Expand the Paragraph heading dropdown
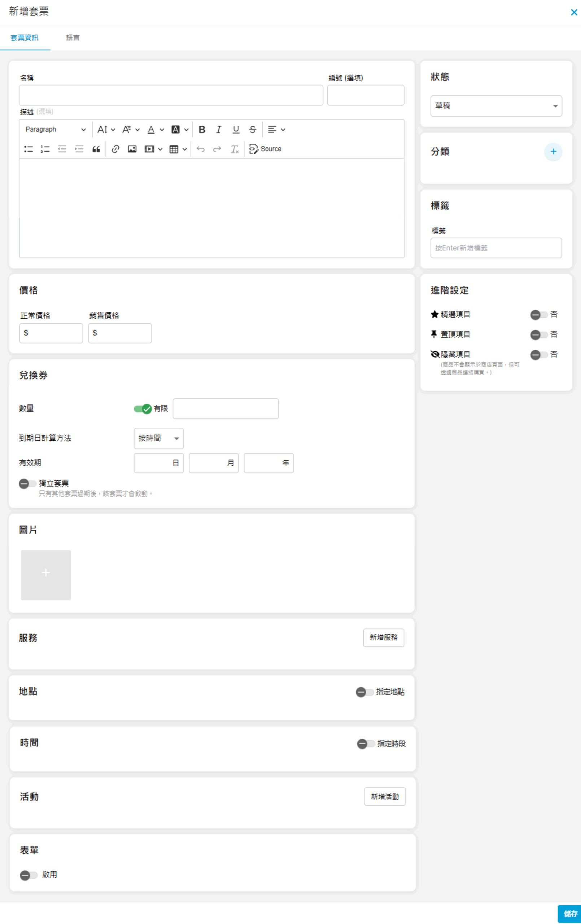 (55, 130)
